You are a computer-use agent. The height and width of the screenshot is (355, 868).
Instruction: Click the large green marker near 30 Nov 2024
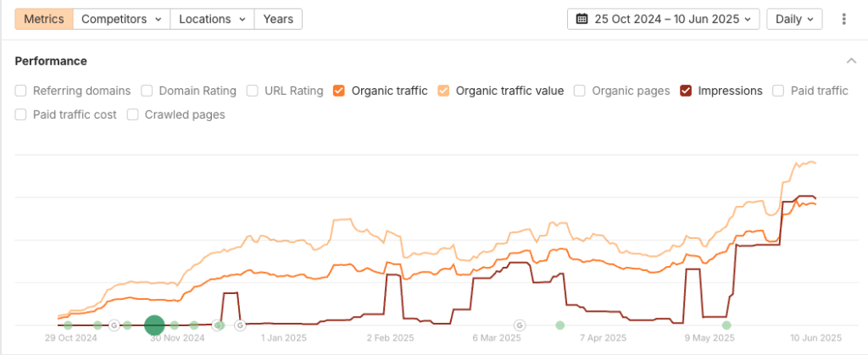[153, 324]
